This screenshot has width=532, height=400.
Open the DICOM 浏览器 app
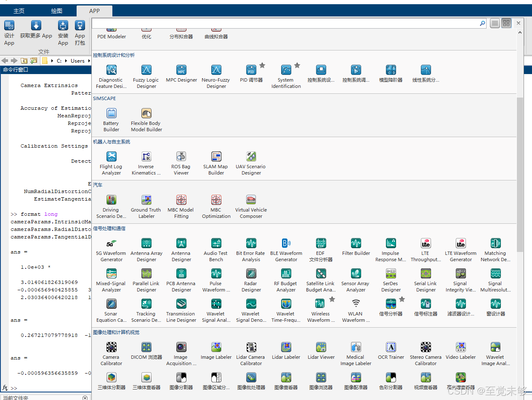click(x=146, y=350)
